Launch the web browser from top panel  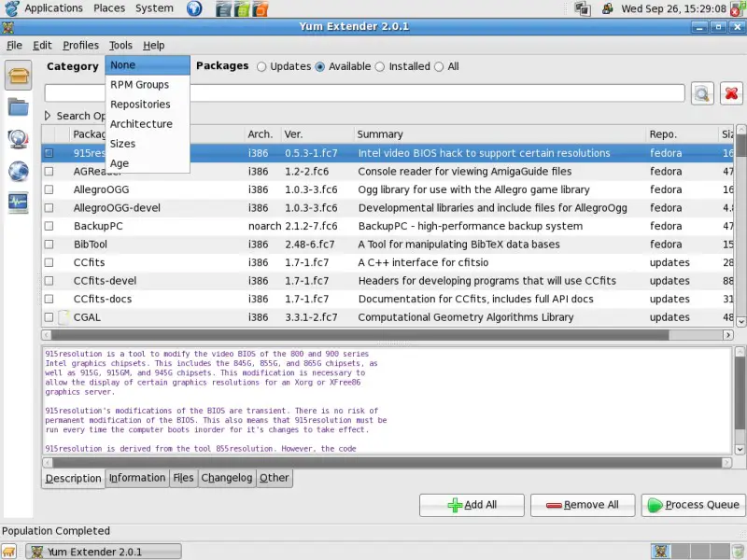(193, 8)
